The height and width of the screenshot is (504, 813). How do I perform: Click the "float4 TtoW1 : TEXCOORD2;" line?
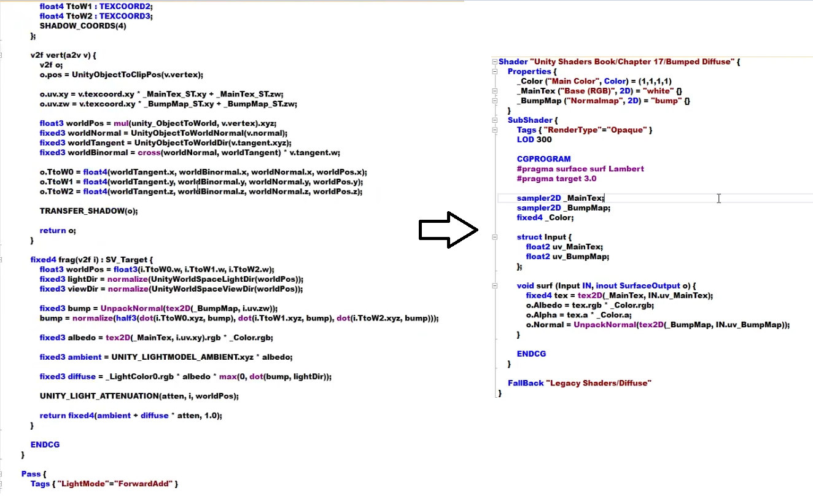[x=95, y=6]
